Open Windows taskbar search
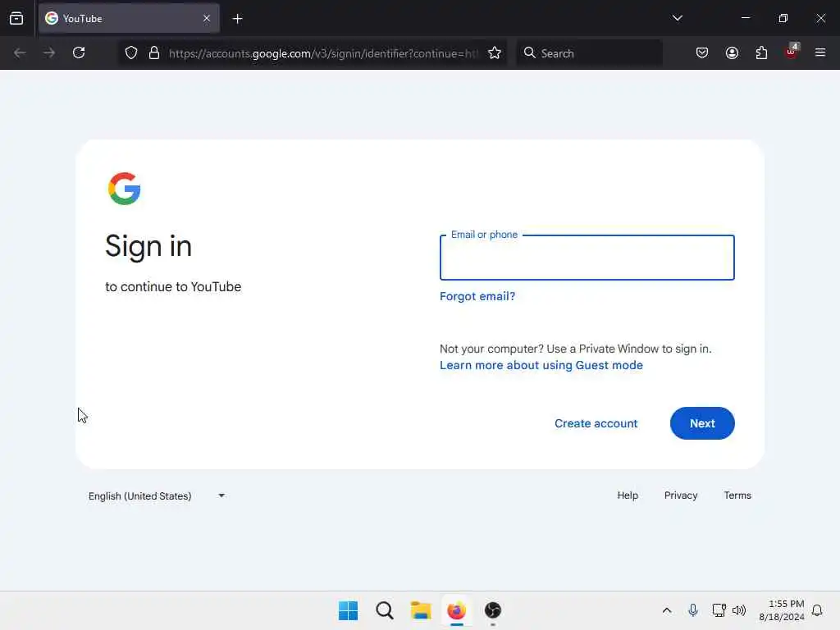The height and width of the screenshot is (630, 840). (x=385, y=610)
